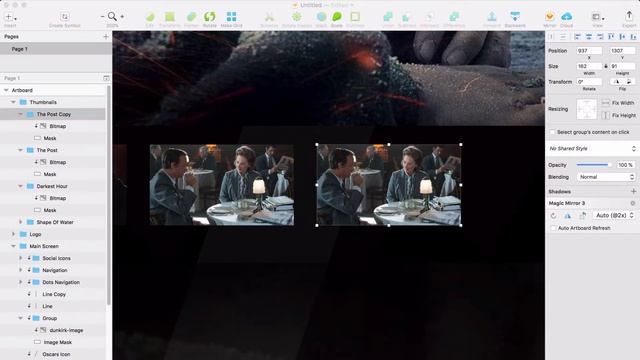
Task: Apply the Subtract boolean operation
Action: pyautogui.click(x=407, y=17)
